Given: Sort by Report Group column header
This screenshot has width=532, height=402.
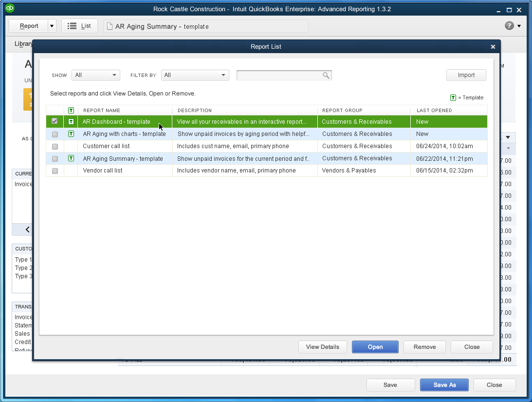Looking at the screenshot, I should (x=342, y=110).
